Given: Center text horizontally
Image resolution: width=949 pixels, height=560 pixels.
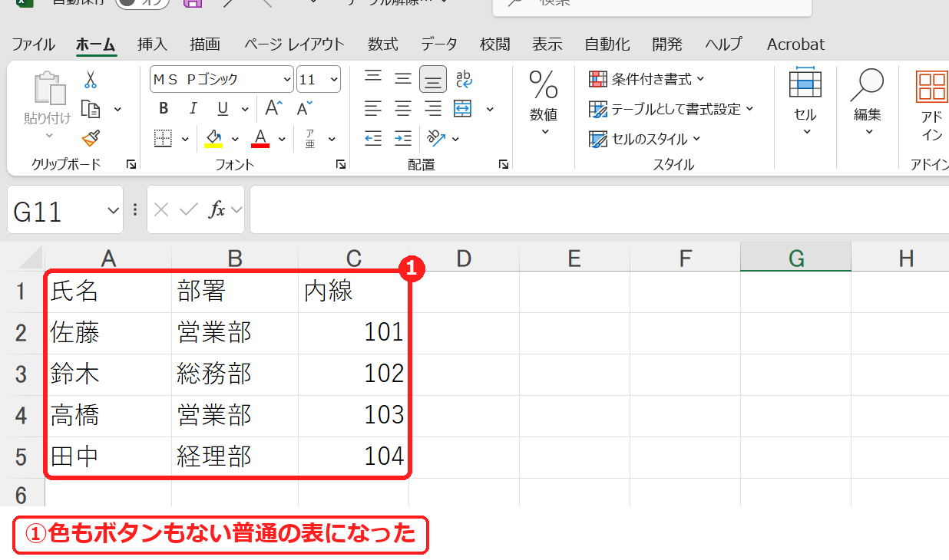Looking at the screenshot, I should 403,108.
